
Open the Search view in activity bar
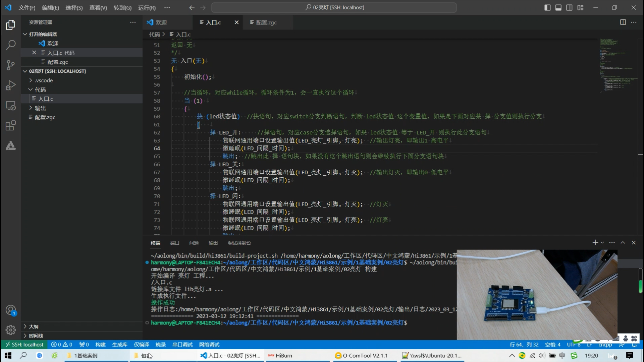pyautogui.click(x=11, y=45)
